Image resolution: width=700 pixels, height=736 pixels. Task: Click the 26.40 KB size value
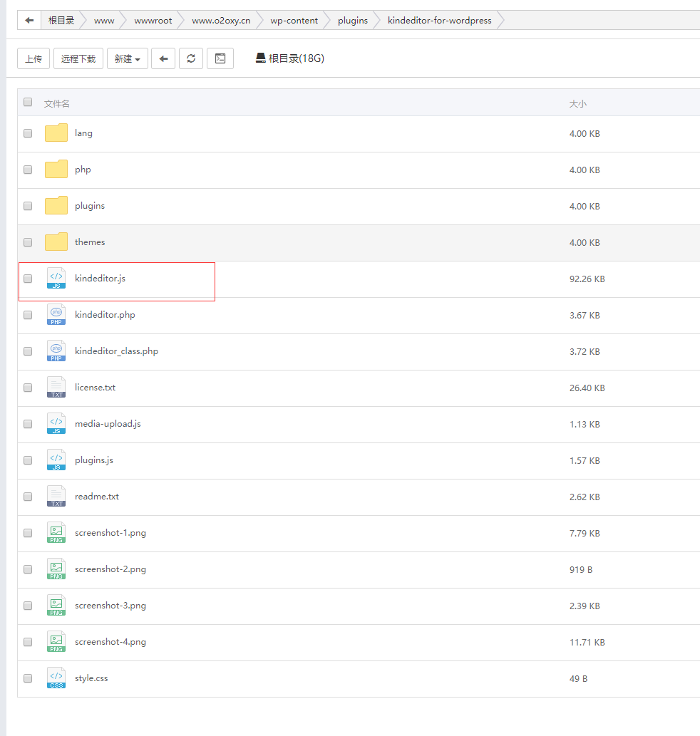point(587,388)
